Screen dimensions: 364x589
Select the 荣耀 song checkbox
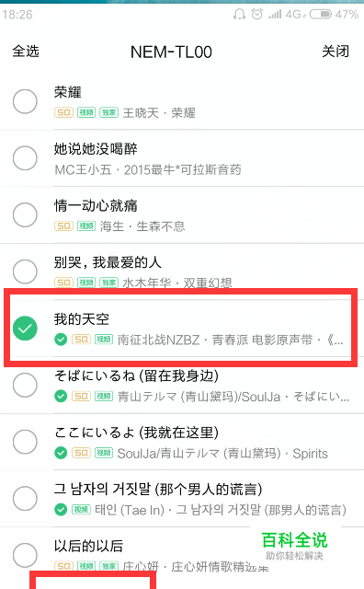pos(25,101)
